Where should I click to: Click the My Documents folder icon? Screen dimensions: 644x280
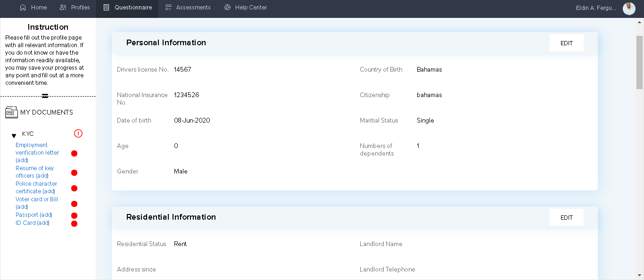11,112
